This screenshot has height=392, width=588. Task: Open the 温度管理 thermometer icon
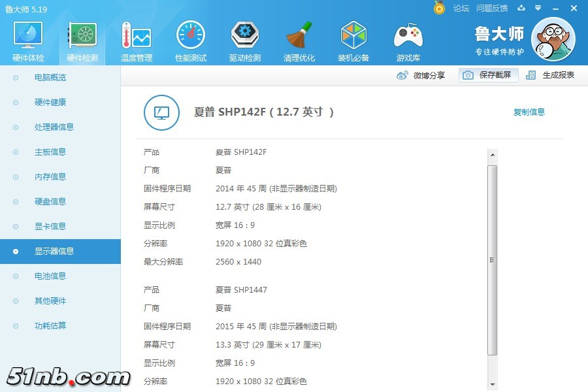tap(137, 41)
